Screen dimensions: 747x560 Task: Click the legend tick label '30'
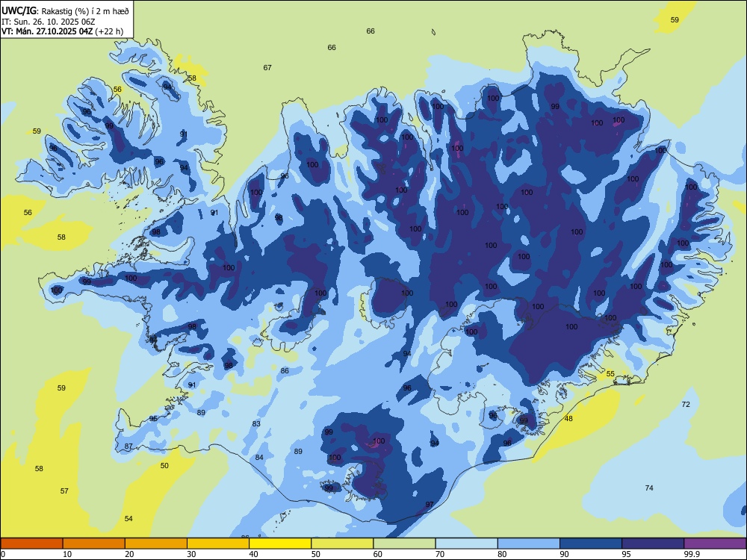[191, 554]
